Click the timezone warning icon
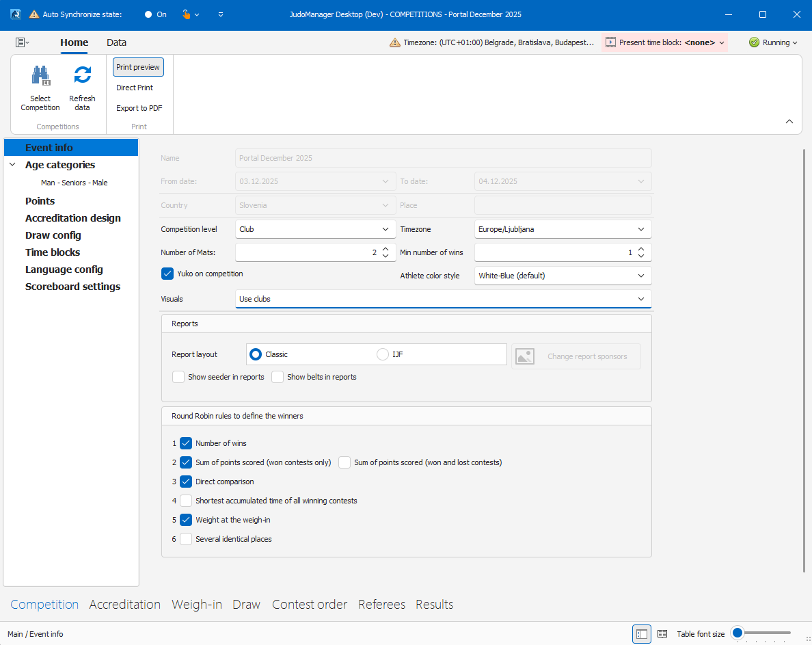812x645 pixels. tap(394, 42)
